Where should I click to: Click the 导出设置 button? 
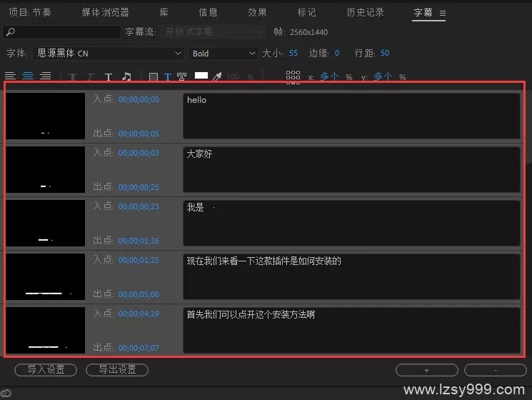[x=117, y=369]
